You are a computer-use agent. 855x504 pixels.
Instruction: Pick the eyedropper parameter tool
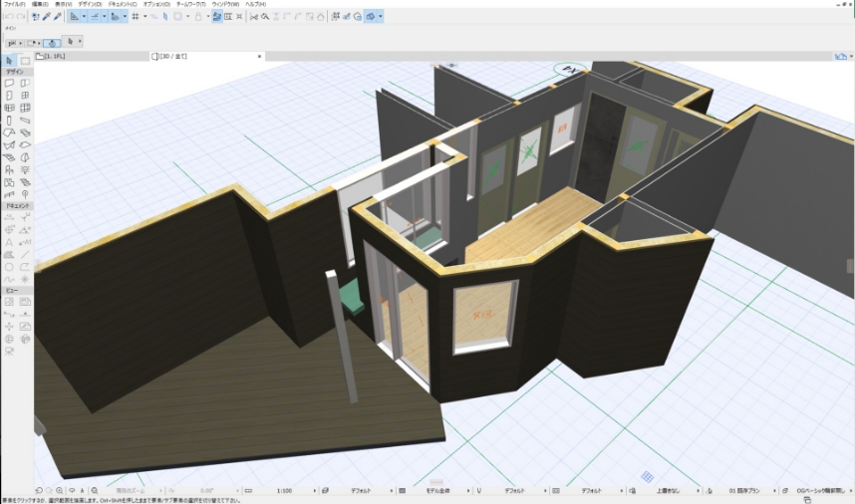click(x=47, y=17)
